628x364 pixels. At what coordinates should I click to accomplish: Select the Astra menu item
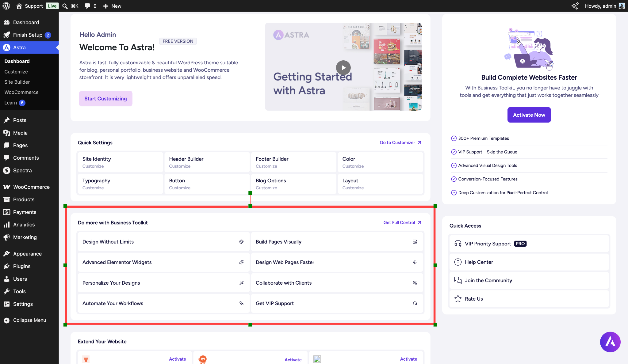29,47
